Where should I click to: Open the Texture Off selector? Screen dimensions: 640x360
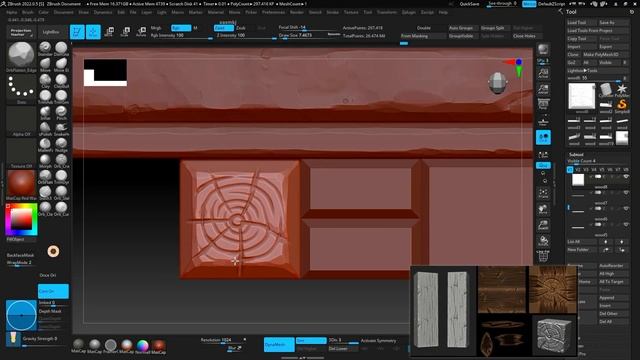tap(21, 153)
